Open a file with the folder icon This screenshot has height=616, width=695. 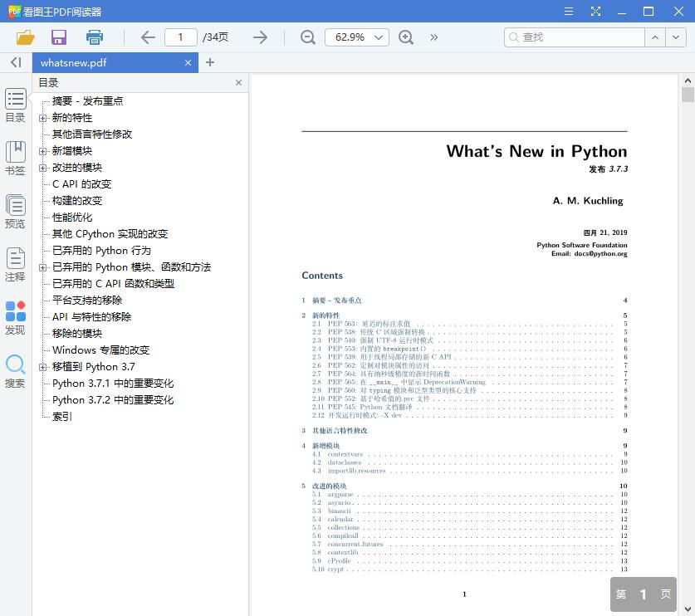pos(25,37)
